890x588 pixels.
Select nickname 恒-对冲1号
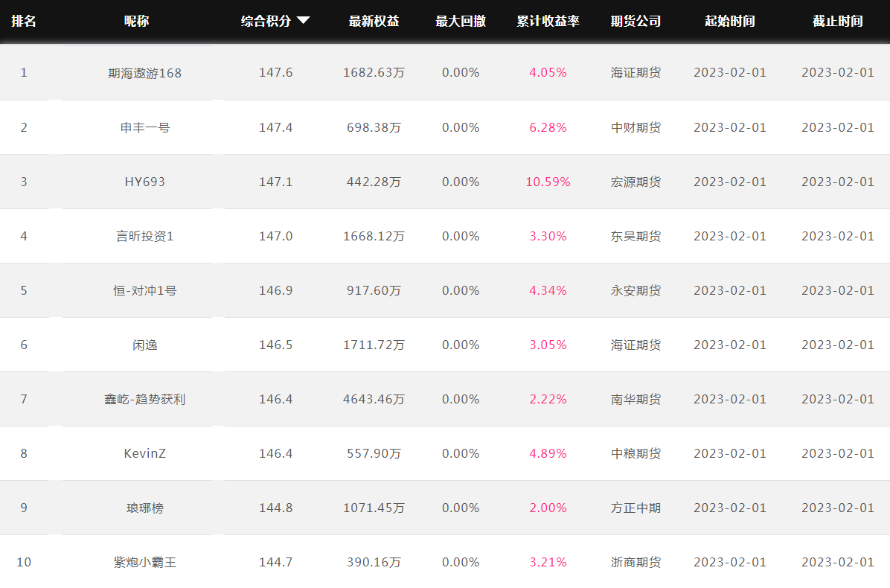[145, 290]
